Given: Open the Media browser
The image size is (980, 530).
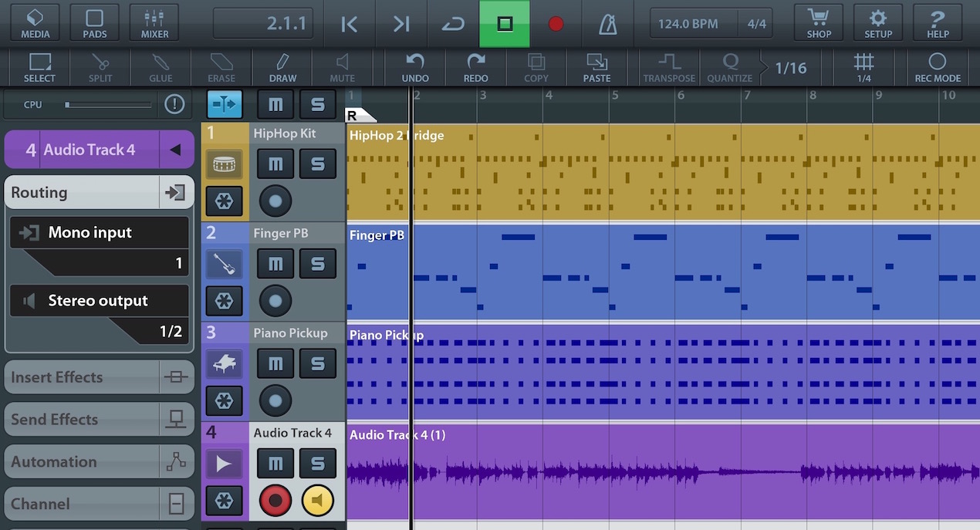Looking at the screenshot, I should (x=35, y=23).
